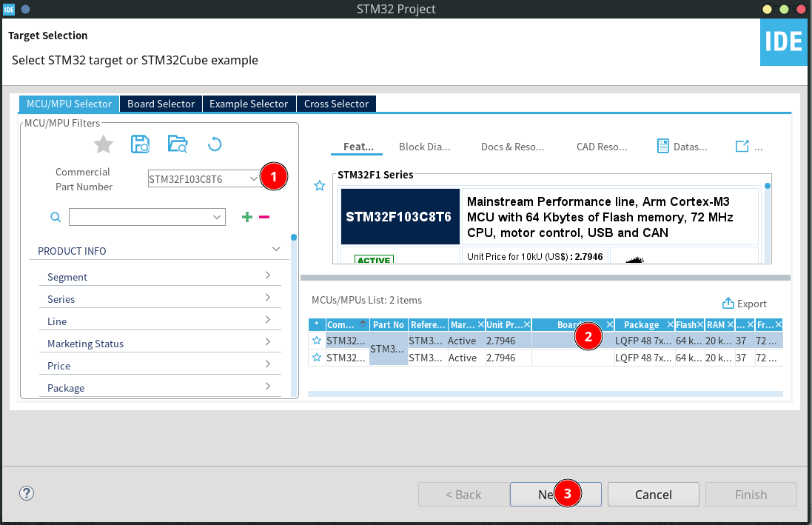Expand the Series filter
Image resolution: width=812 pixels, height=525 pixels.
coord(268,298)
